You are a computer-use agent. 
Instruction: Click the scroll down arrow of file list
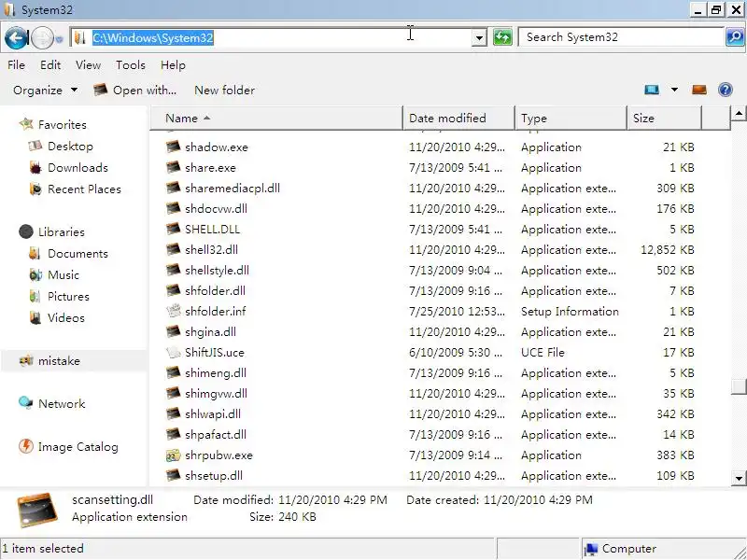pyautogui.click(x=739, y=478)
